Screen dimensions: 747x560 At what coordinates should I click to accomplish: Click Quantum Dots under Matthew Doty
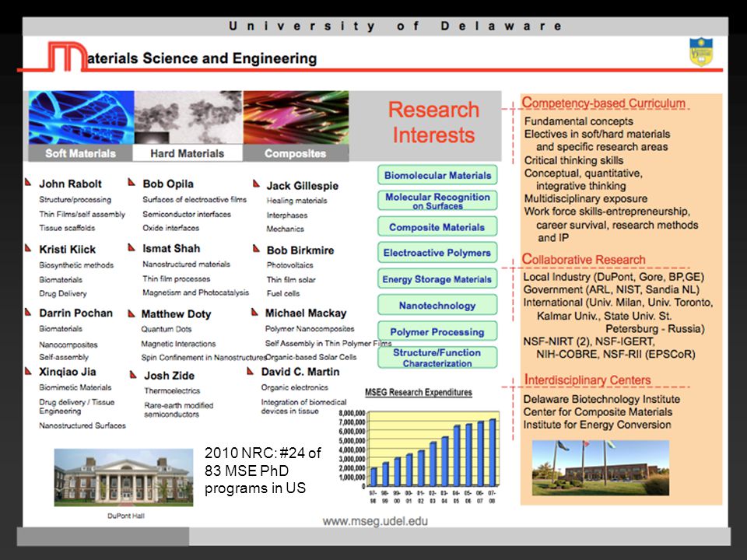[x=167, y=329]
